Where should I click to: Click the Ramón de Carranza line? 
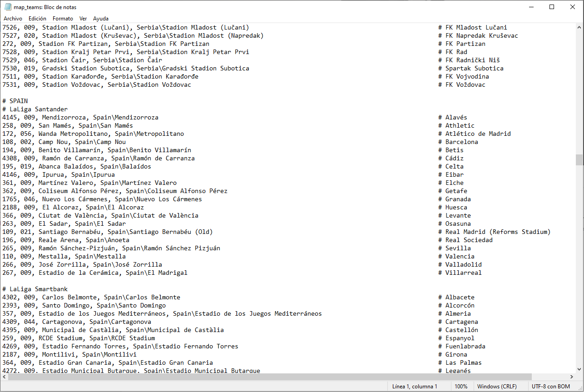(99, 158)
